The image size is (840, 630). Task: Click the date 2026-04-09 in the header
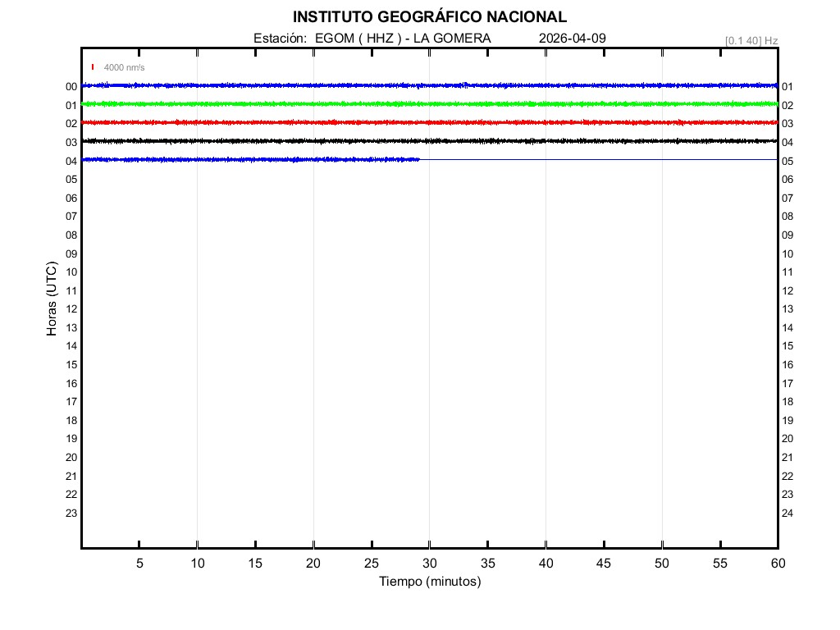tap(573, 39)
